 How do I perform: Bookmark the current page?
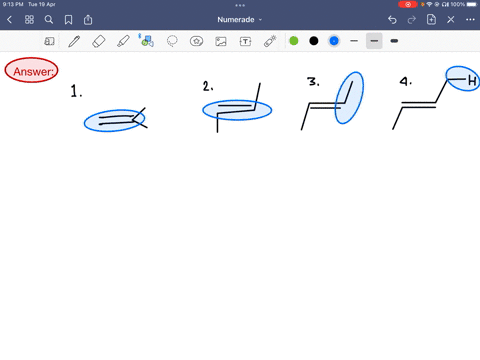coord(68,20)
